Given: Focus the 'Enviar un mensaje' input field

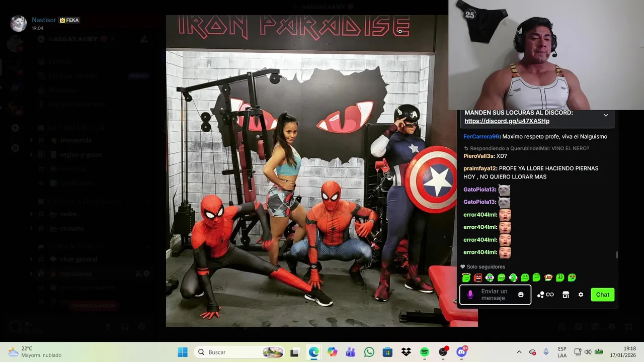Looking at the screenshot, I should [495, 295].
